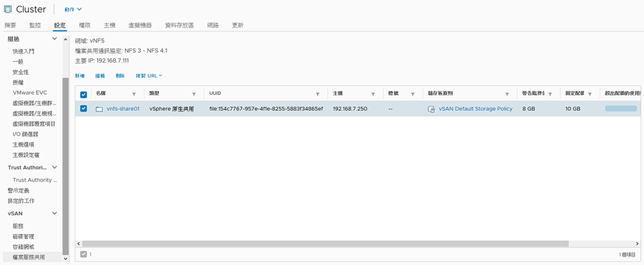Select 服務 under vSAN
Image resolution: width=644 pixels, height=265 pixels.
[18, 226]
